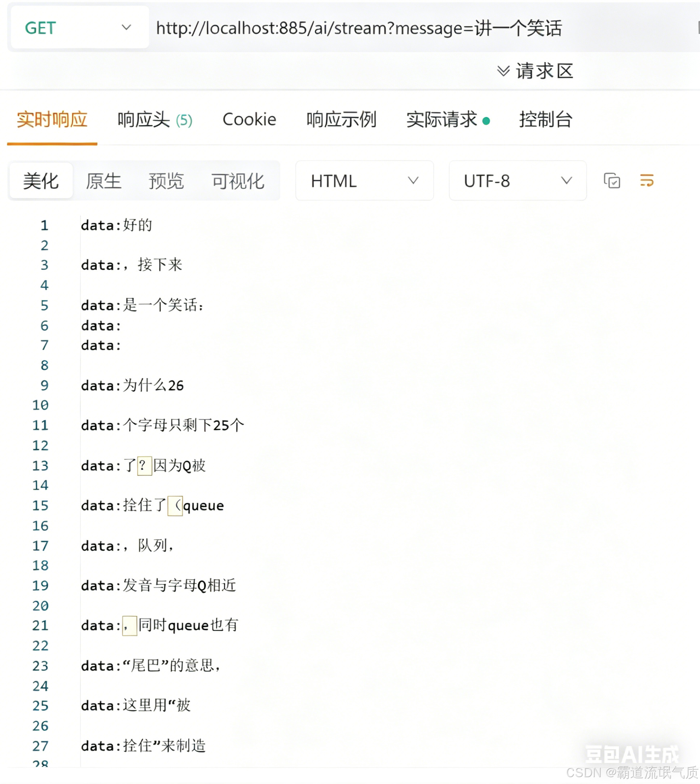Select the 预览 view mode
The height and width of the screenshot is (784, 700).
[x=166, y=181]
